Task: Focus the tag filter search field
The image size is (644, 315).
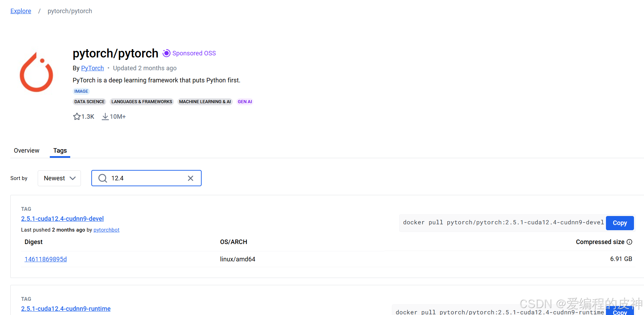Action: click(x=146, y=178)
